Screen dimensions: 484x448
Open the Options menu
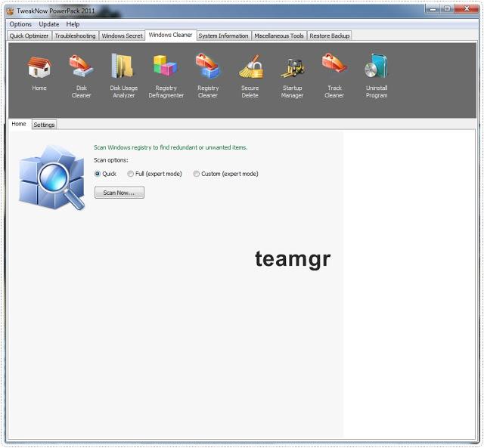pyautogui.click(x=20, y=24)
